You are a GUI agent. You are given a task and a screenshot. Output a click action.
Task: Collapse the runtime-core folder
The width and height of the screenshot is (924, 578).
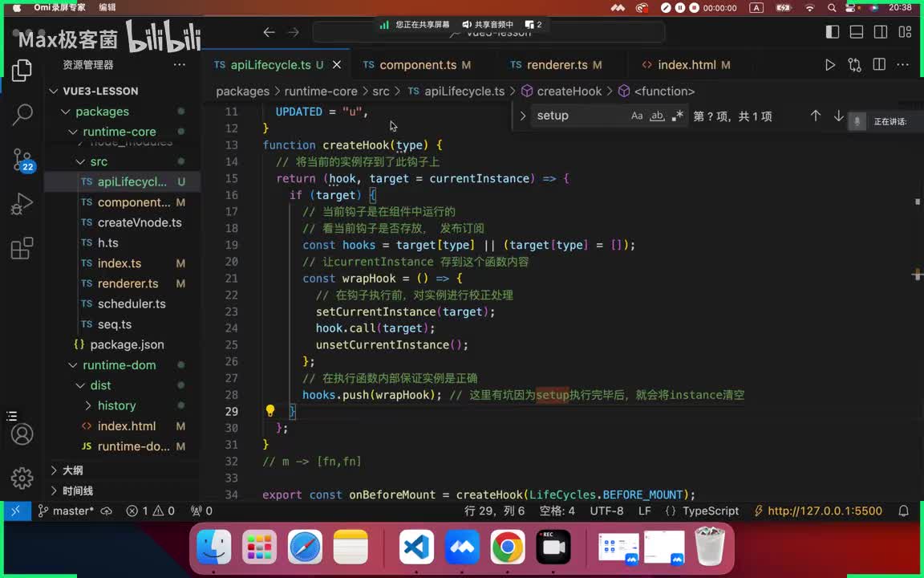click(x=73, y=132)
